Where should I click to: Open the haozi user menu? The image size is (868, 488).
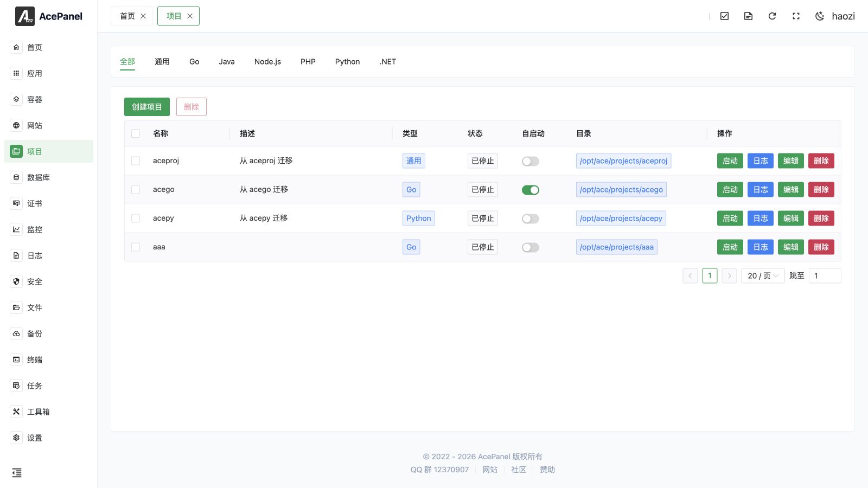pos(843,16)
